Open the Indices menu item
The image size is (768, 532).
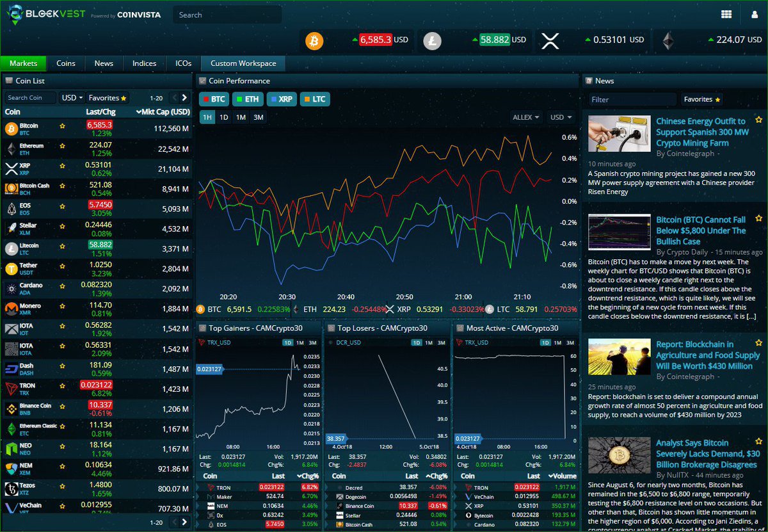coord(144,63)
